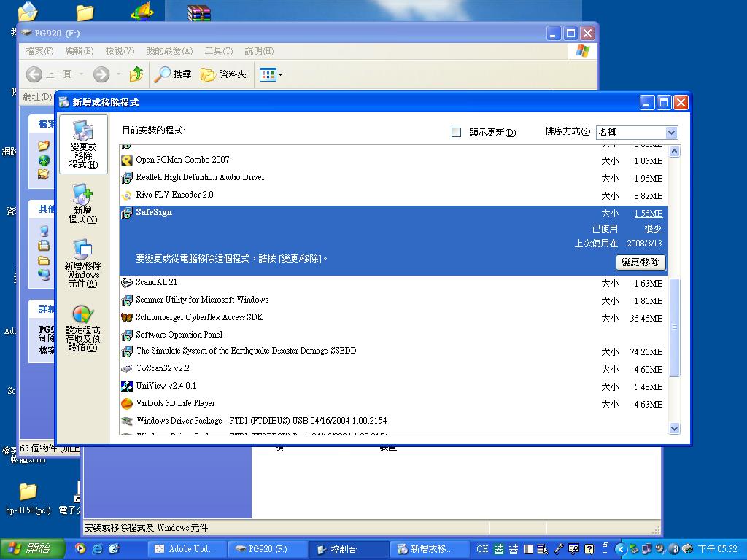Select the Virtools 3D Life Player entry

175,403
